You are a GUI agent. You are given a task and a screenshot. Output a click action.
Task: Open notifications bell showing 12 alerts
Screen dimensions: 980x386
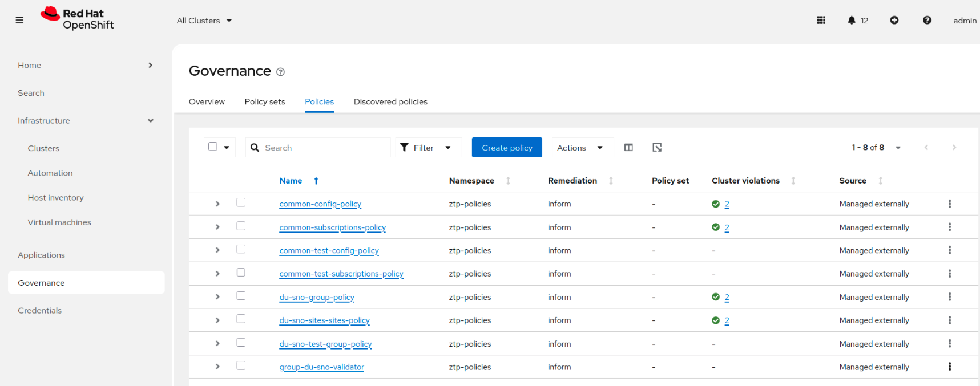tap(852, 20)
